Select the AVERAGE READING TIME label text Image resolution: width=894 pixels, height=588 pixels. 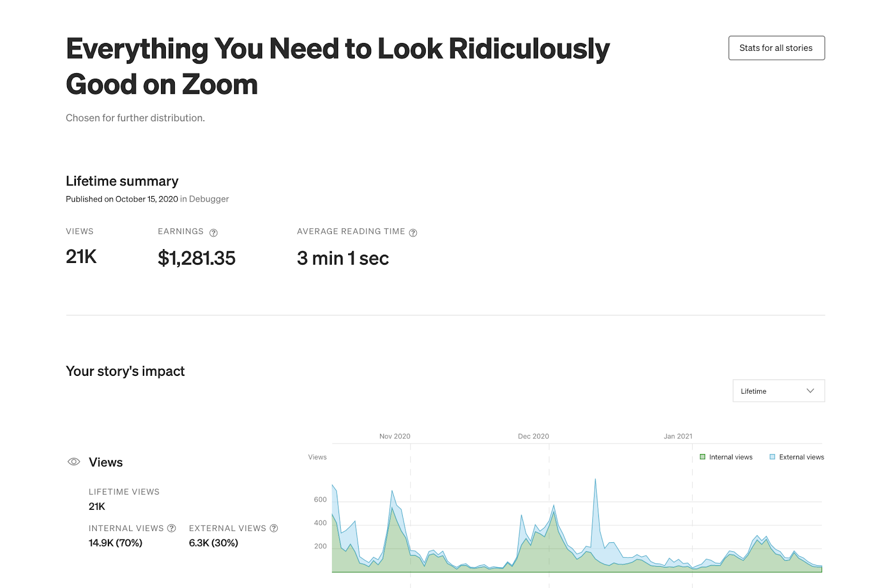coord(351,231)
